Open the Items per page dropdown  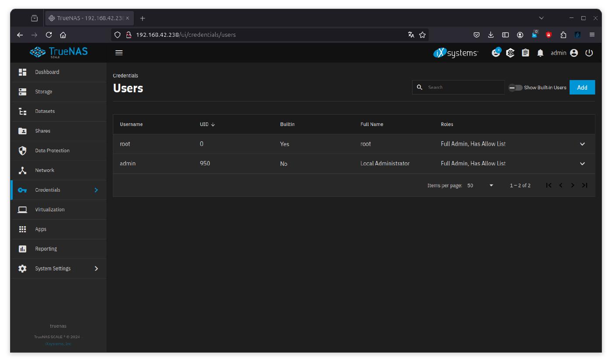tap(480, 185)
